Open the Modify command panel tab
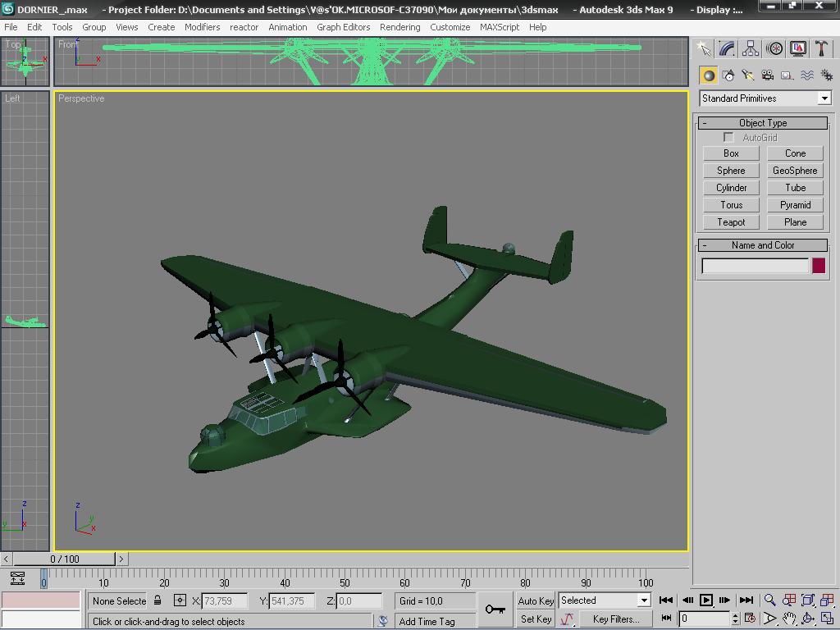 click(727, 49)
